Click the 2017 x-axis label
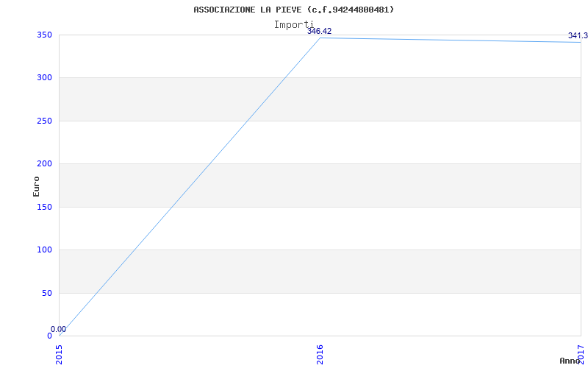Viewport: 588px width, 368px height. [x=581, y=354]
